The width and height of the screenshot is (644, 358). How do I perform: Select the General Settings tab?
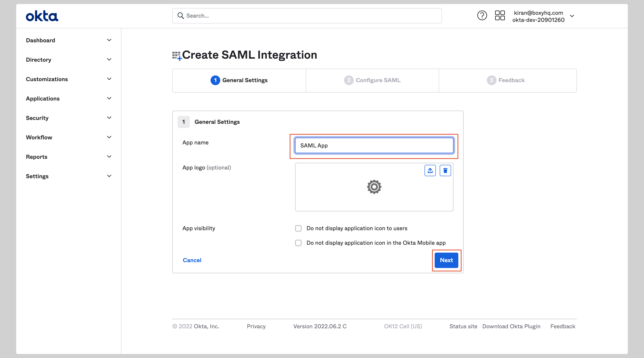[x=239, y=80]
